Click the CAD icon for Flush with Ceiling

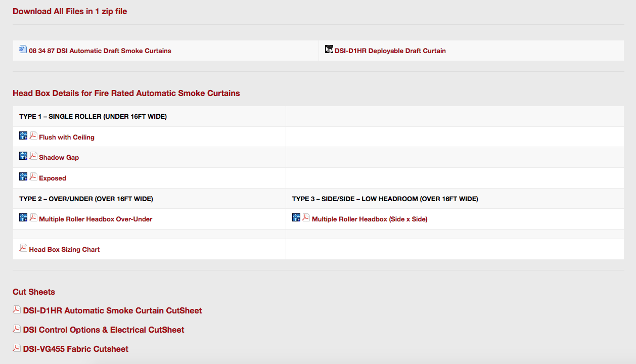point(23,136)
